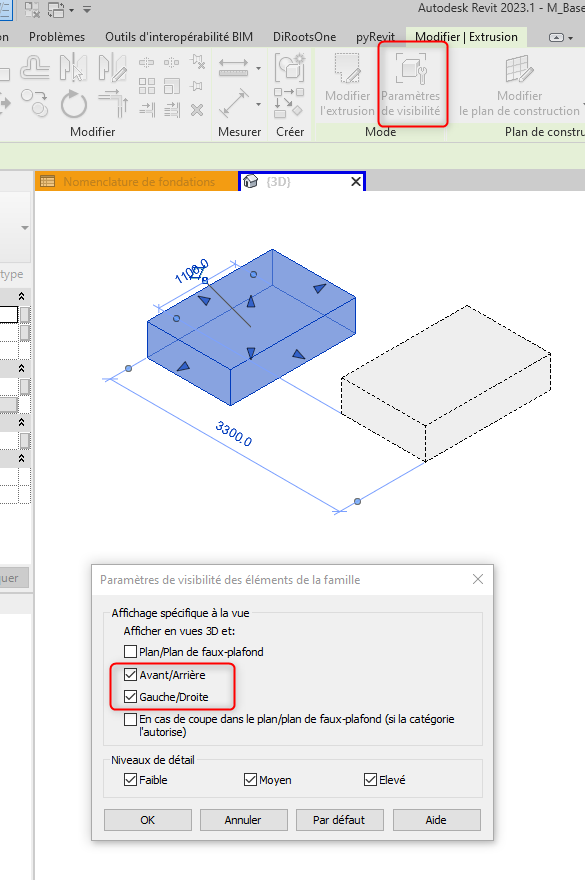Toggle the Elevé detail level checkbox

coord(370,780)
